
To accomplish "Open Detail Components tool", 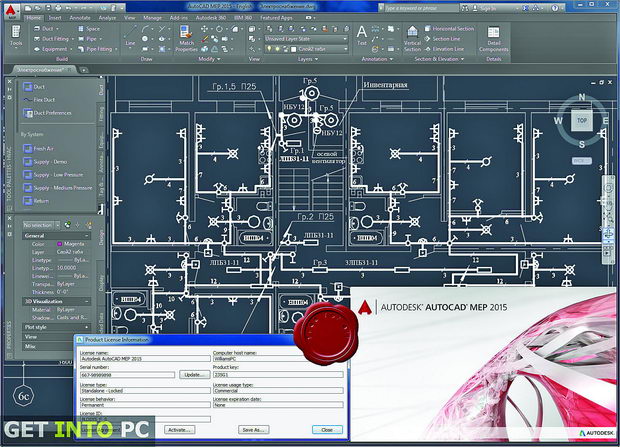I will 493,39.
